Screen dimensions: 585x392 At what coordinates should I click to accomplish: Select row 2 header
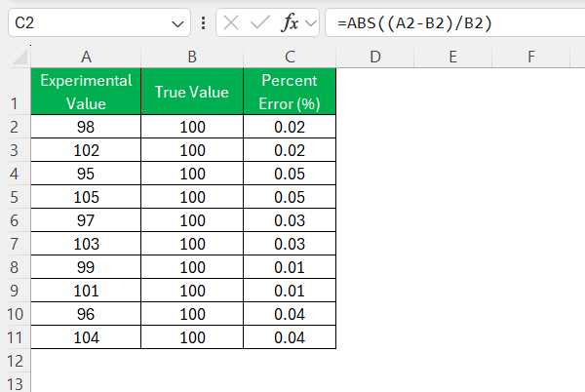tap(15, 127)
